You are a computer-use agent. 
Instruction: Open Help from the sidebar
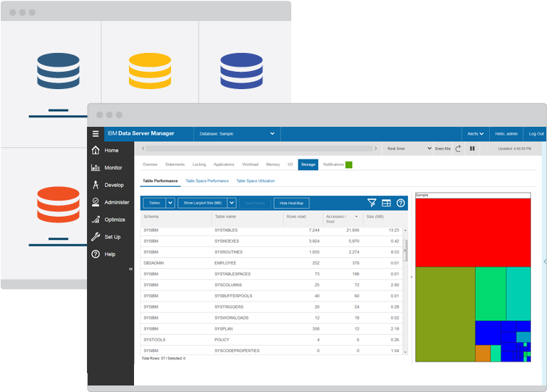click(104, 254)
